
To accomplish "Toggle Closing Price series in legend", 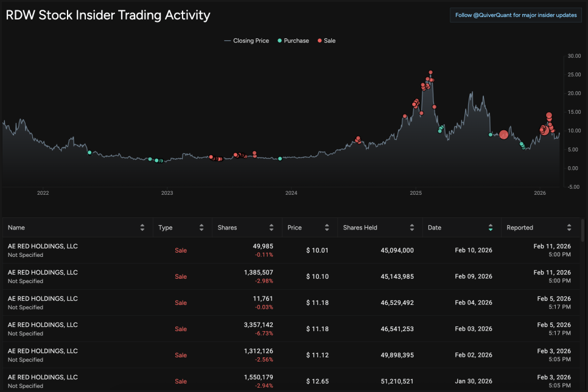I will click(247, 41).
